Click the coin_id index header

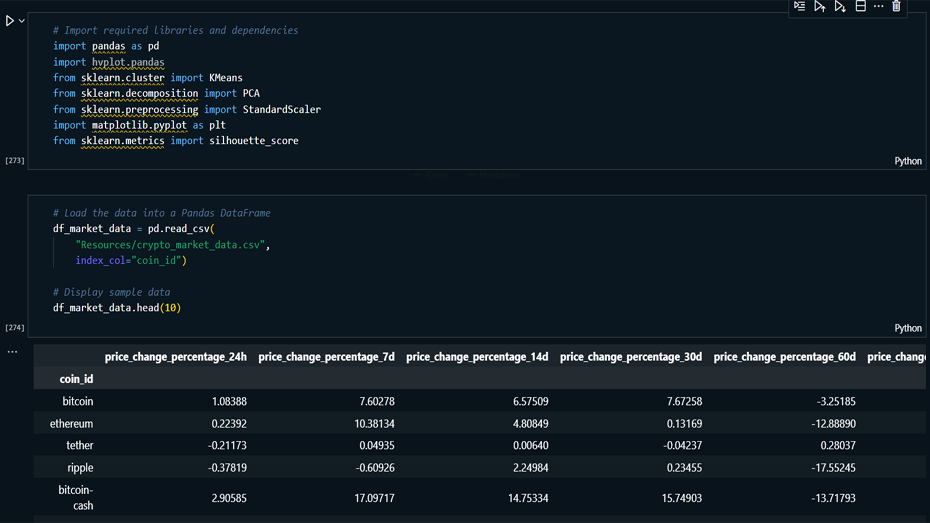click(76, 379)
